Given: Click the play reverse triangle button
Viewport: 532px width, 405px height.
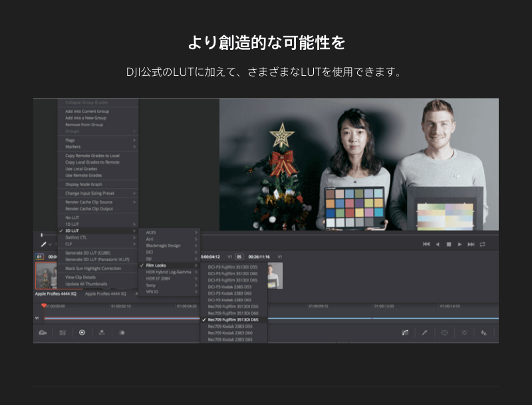Looking at the screenshot, I should [x=438, y=244].
